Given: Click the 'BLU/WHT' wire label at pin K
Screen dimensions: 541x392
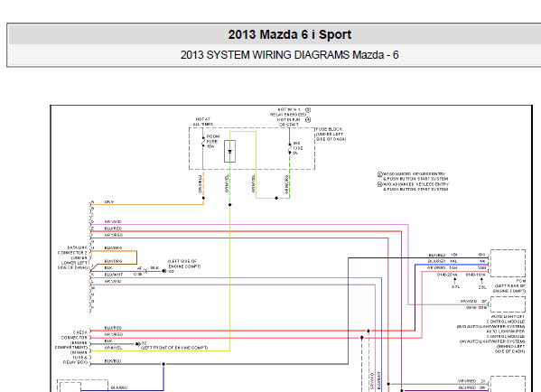Looking at the screenshot, I should [114, 275].
